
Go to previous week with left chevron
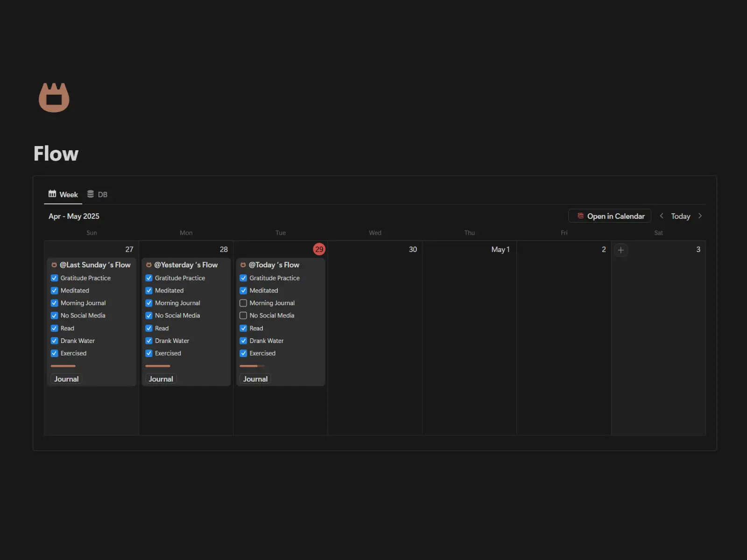pos(661,216)
